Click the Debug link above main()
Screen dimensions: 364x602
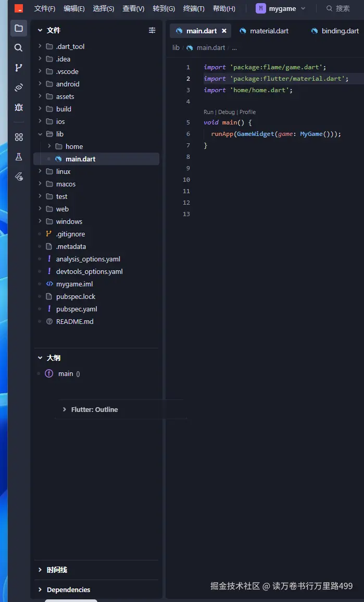226,112
